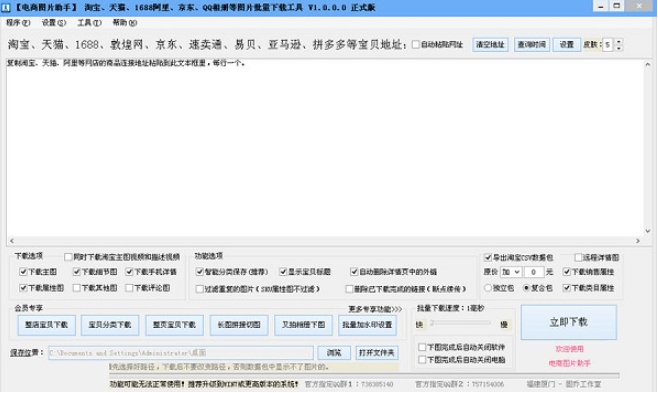Increase the 皮肤 spinner value with up arrow
This screenshot has height=393, width=658.
[x=619, y=42]
